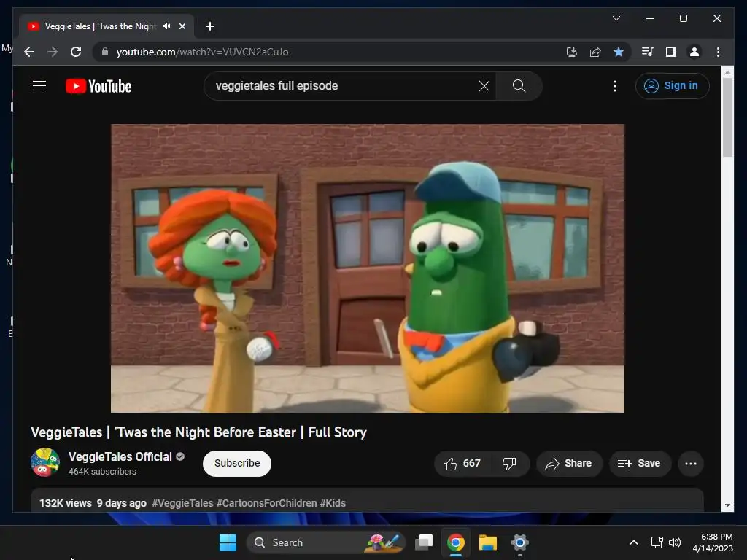Viewport: 747px width, 560px height.
Task: Reload the page
Action: coord(76,52)
